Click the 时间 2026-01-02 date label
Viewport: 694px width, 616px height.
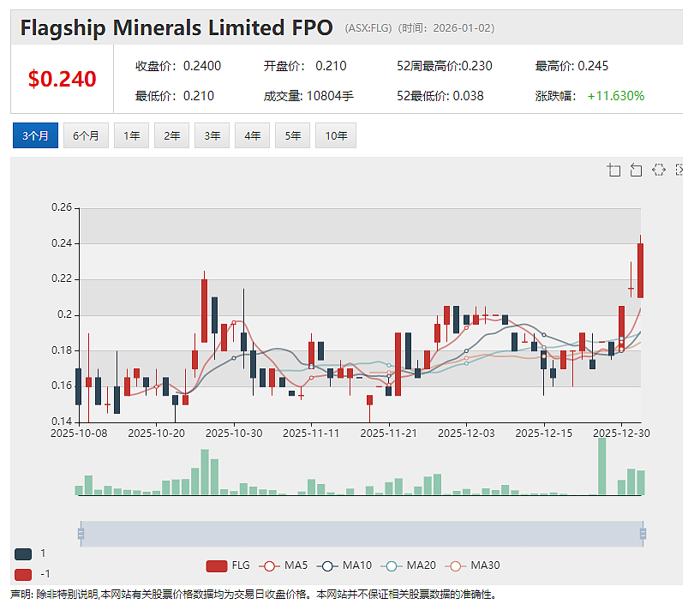(446, 28)
